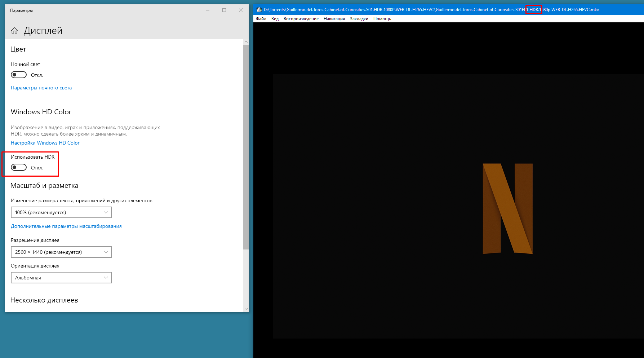The width and height of the screenshot is (644, 358).
Task: Expand the 2560 × 1440 resolution dropdown
Action: click(61, 252)
